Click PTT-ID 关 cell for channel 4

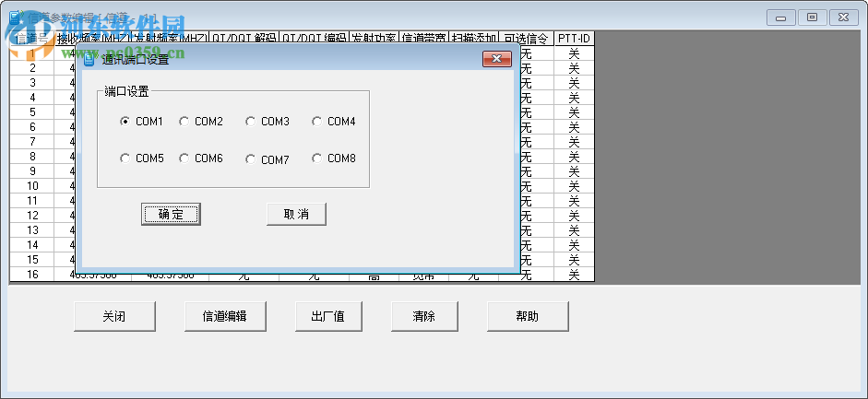coord(574,98)
